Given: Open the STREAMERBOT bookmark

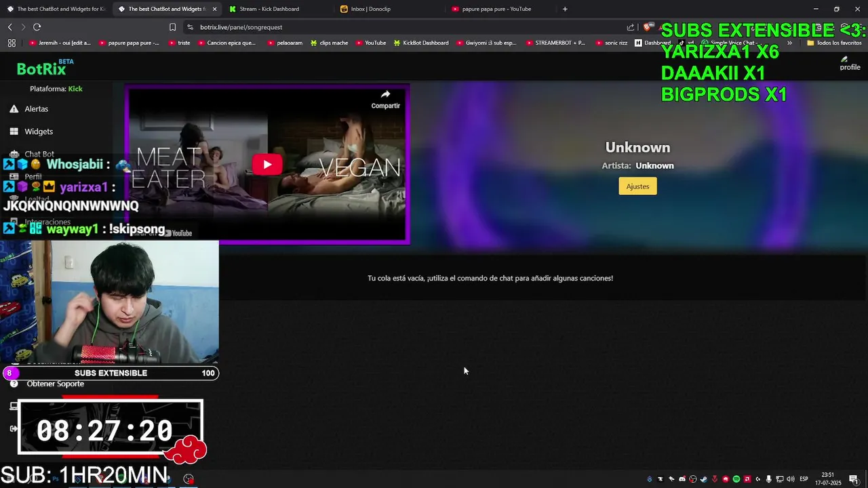Looking at the screenshot, I should click(x=555, y=43).
